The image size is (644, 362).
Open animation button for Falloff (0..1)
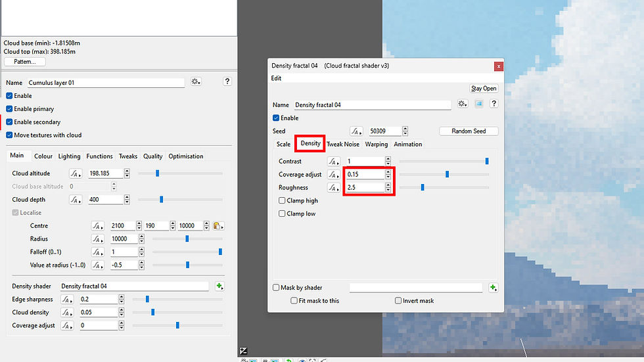pos(97,252)
